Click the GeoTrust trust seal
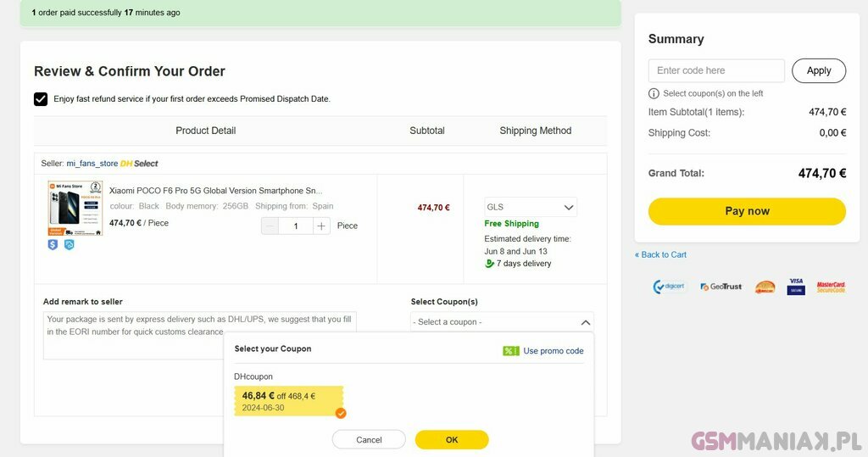The width and height of the screenshot is (868, 457). pos(721,287)
